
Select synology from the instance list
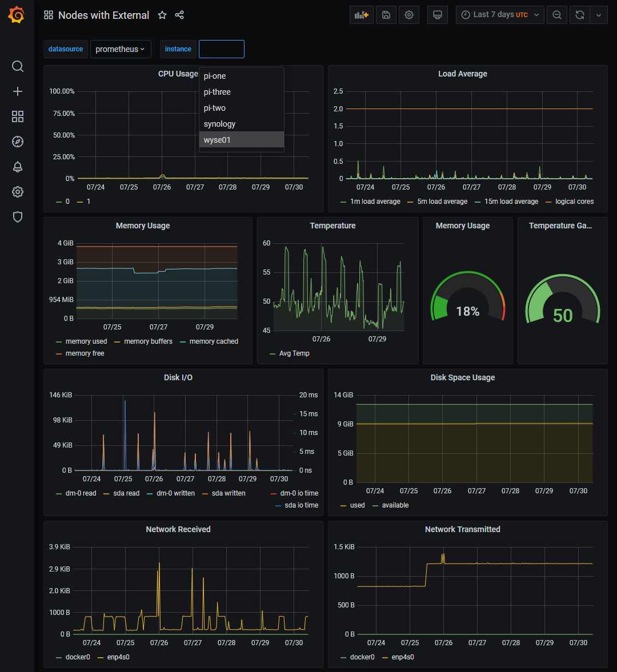coord(218,123)
